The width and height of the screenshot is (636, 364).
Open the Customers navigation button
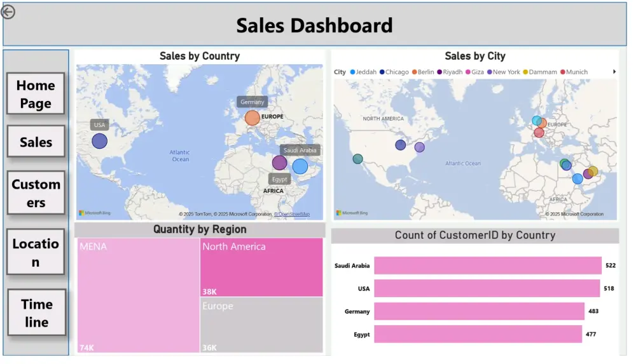(36, 193)
